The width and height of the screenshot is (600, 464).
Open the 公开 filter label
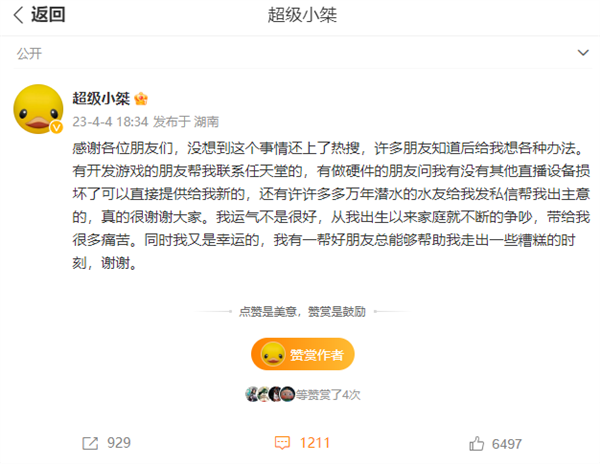tap(29, 54)
